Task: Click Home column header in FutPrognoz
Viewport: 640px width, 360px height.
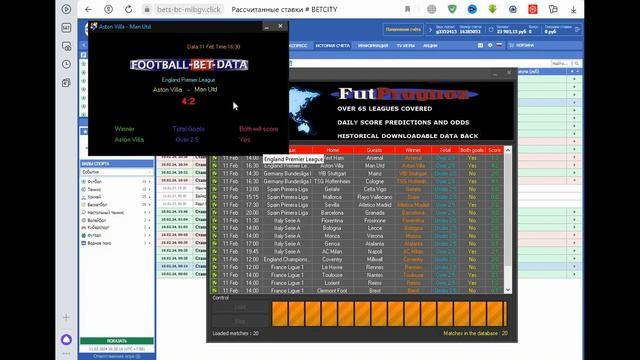Action: point(333,150)
